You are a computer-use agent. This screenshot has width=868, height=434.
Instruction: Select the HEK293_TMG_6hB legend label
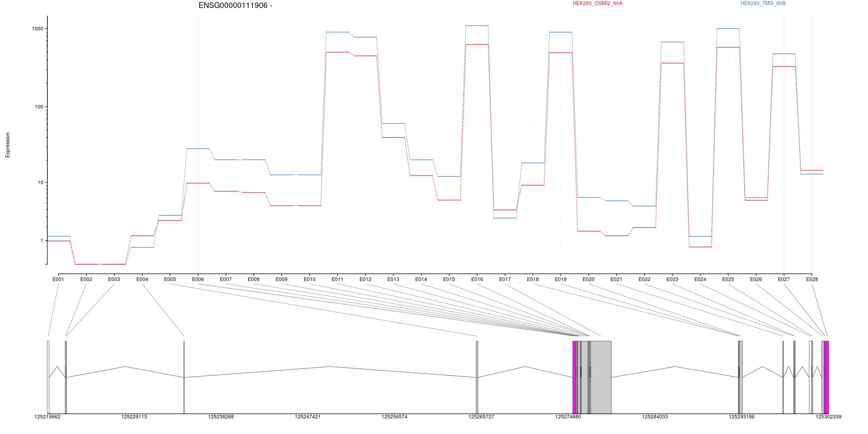click(x=763, y=3)
